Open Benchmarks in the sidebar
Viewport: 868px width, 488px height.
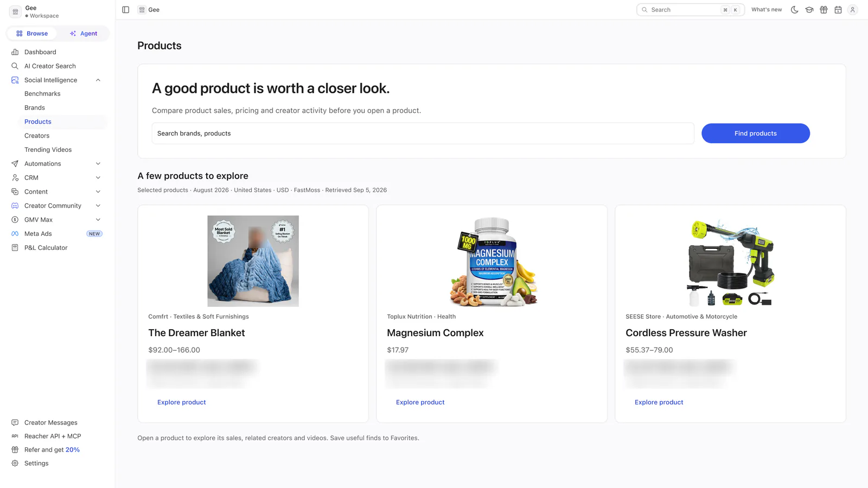(x=42, y=94)
